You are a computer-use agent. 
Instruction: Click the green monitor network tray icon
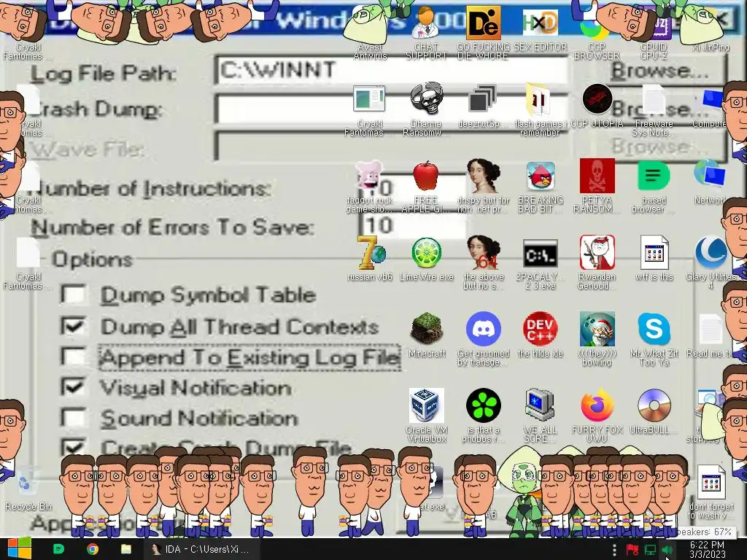pos(650,550)
